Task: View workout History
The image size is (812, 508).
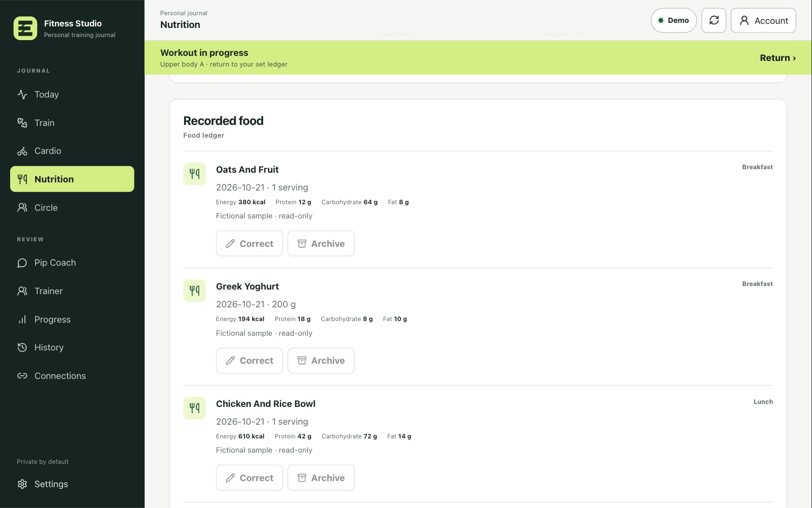Action: (x=72, y=347)
